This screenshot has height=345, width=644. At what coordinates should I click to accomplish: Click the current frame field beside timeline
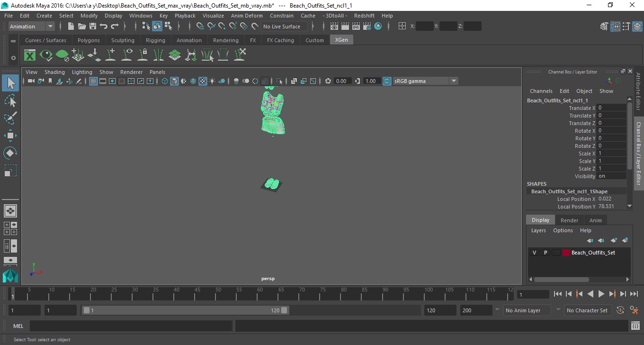tap(533, 294)
